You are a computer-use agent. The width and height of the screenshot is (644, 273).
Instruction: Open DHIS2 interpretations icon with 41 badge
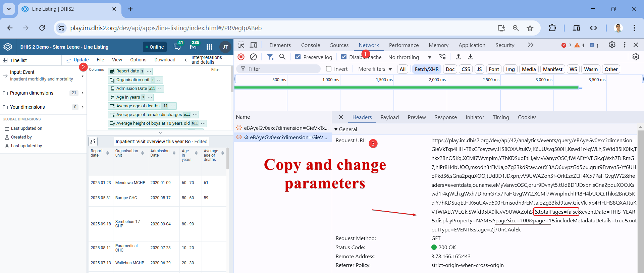point(177,47)
